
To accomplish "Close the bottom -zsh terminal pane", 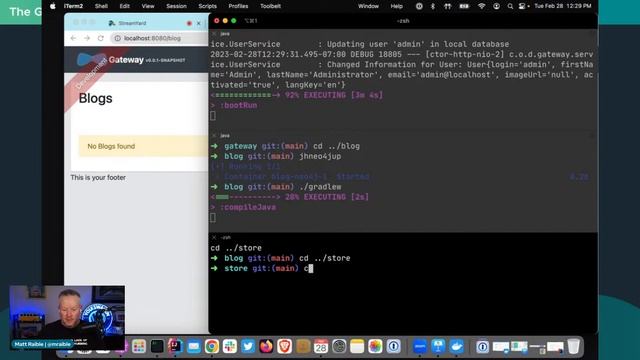I will pos(214,237).
